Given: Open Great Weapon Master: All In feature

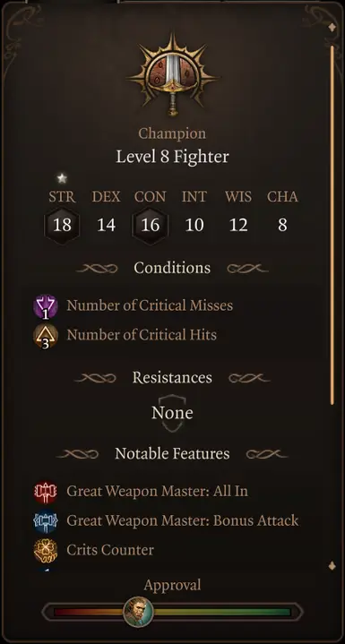Looking at the screenshot, I should pyautogui.click(x=158, y=491).
